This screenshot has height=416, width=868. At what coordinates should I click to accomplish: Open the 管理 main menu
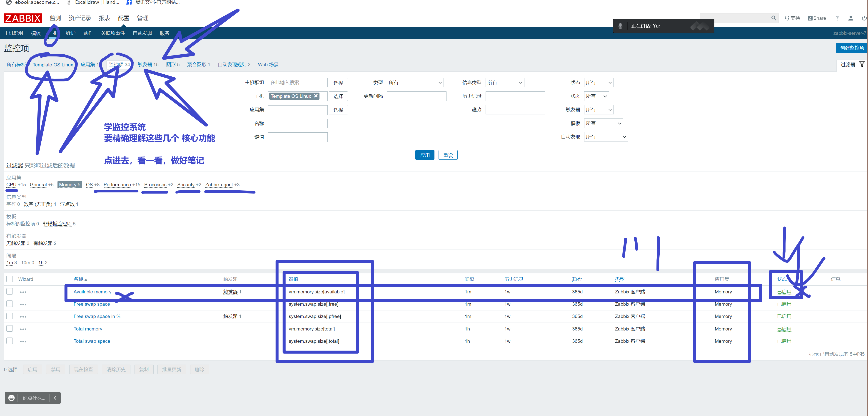[142, 18]
